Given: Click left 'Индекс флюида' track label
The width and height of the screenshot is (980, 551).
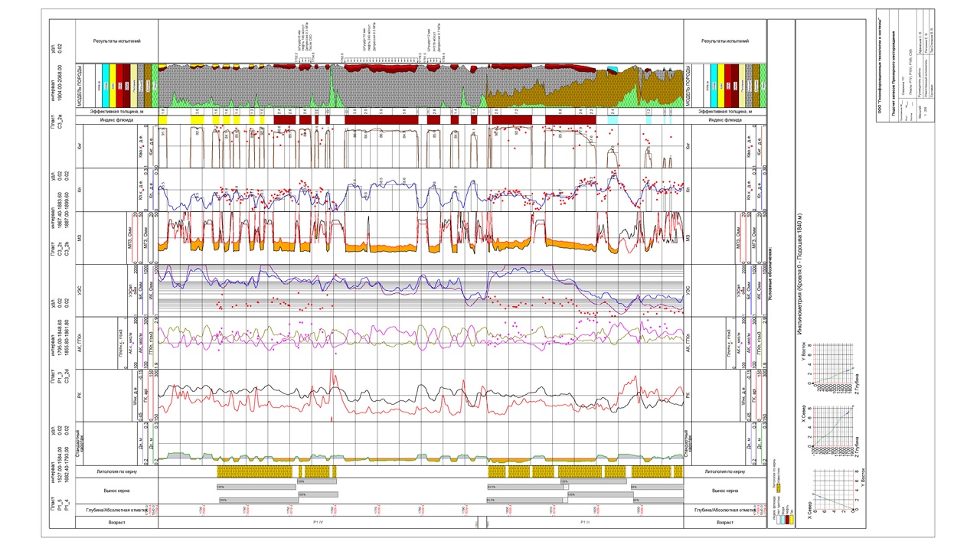Looking at the screenshot, I should 116,120.
